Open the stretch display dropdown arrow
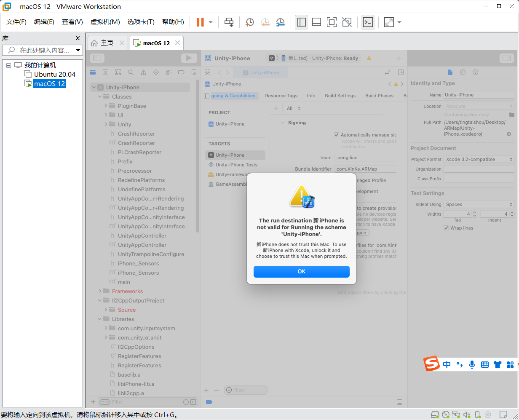Screen dimensions: 519x420 point(399,22)
